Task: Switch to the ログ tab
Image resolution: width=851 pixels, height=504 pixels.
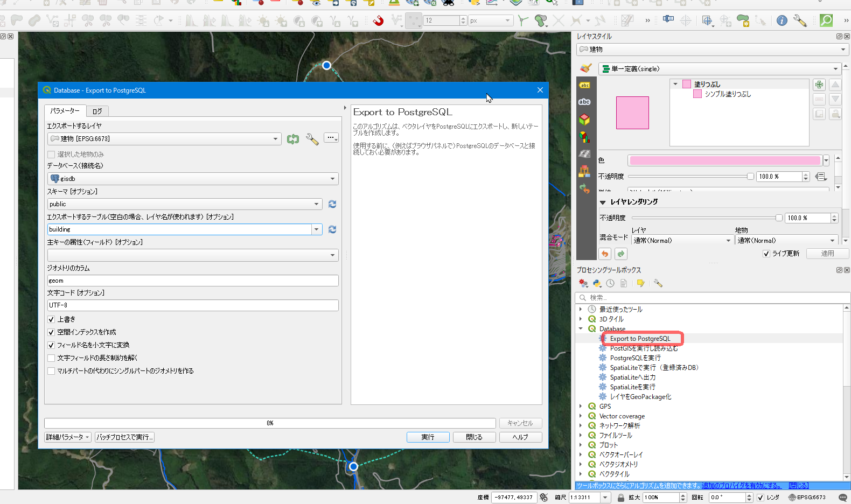Action: pos(97,111)
